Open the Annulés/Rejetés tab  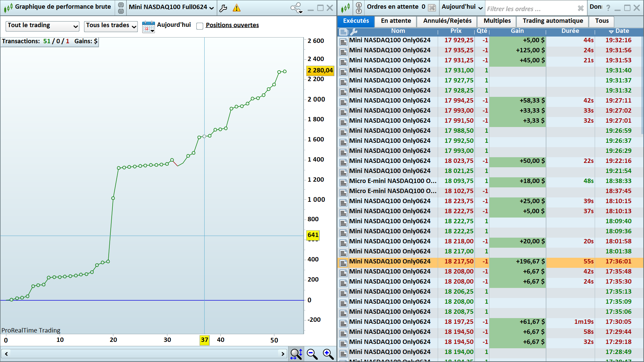tap(447, 21)
